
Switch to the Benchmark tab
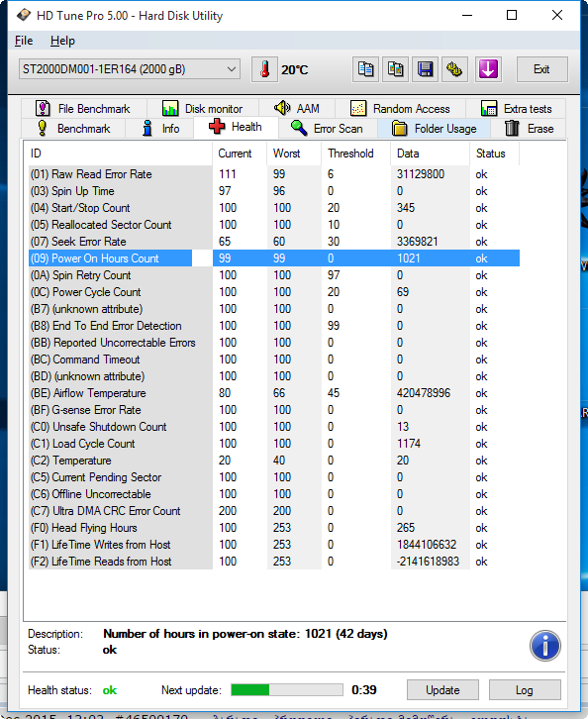73,129
